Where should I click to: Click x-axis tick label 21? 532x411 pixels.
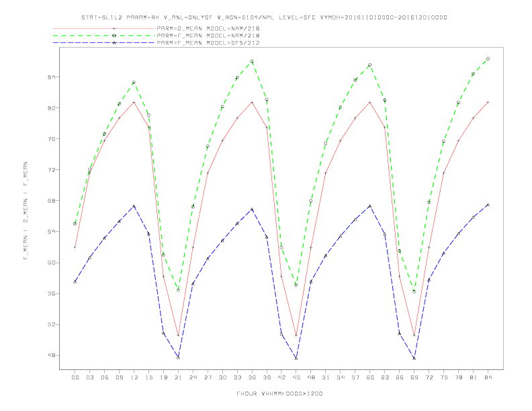178,377
